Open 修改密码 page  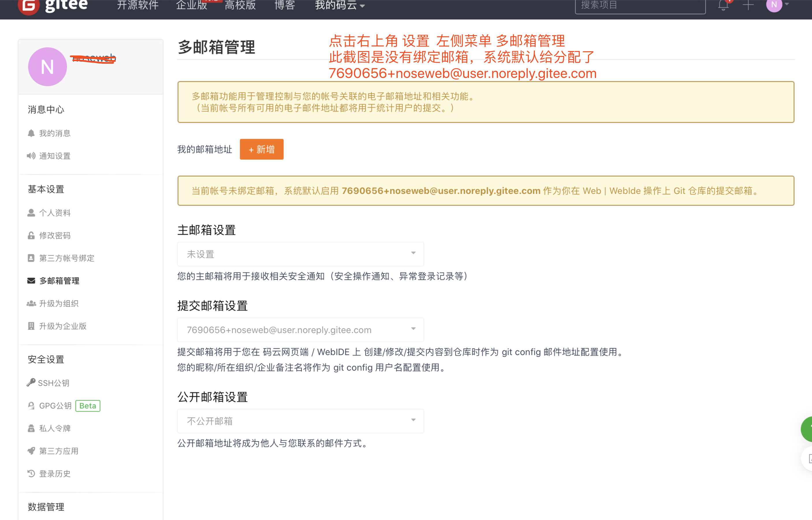[x=55, y=235]
